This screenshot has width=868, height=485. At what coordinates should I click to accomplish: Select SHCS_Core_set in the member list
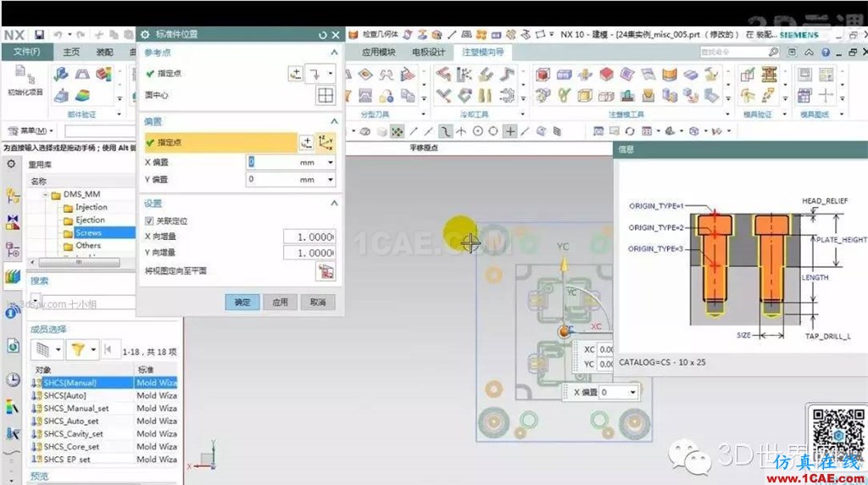coord(71,447)
